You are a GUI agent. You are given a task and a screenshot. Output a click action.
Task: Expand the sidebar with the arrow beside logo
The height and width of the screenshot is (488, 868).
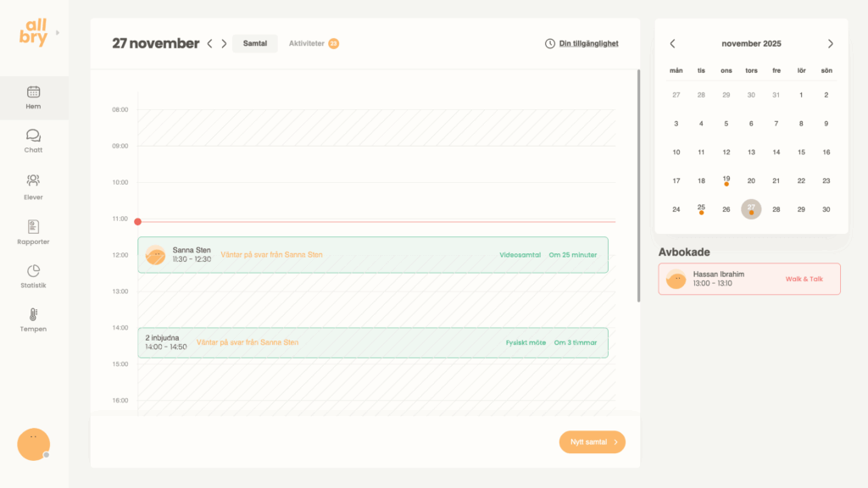58,33
